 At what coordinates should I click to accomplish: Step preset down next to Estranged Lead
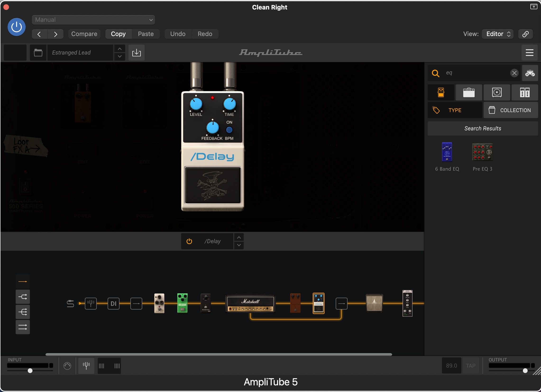click(120, 56)
